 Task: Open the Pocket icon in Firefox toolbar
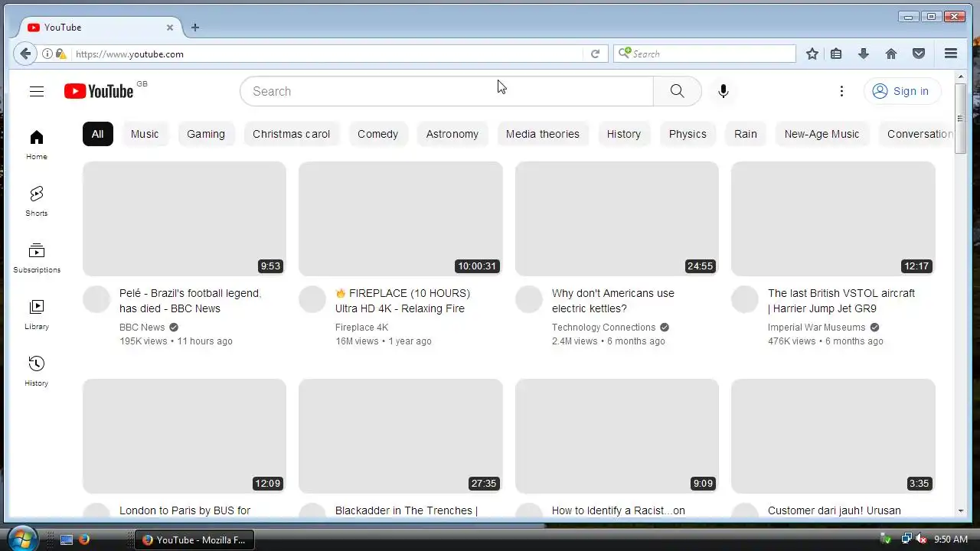pos(919,54)
